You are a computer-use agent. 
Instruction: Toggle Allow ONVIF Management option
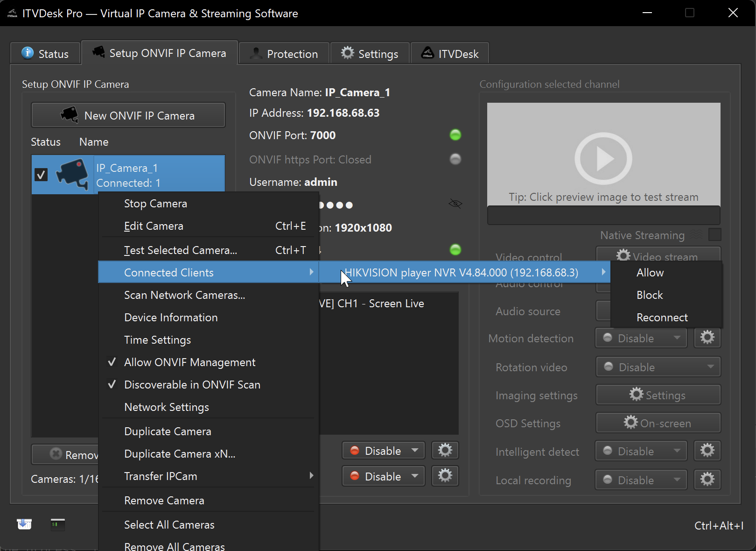click(189, 362)
